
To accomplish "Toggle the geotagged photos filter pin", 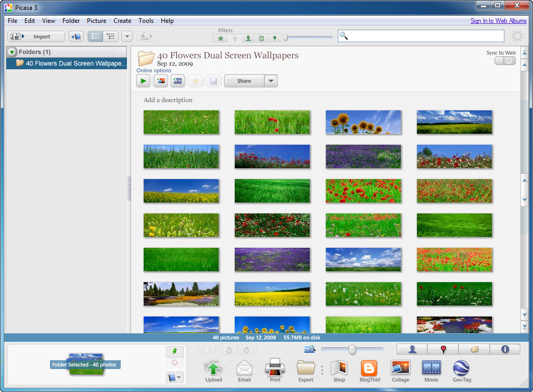I will 275,39.
